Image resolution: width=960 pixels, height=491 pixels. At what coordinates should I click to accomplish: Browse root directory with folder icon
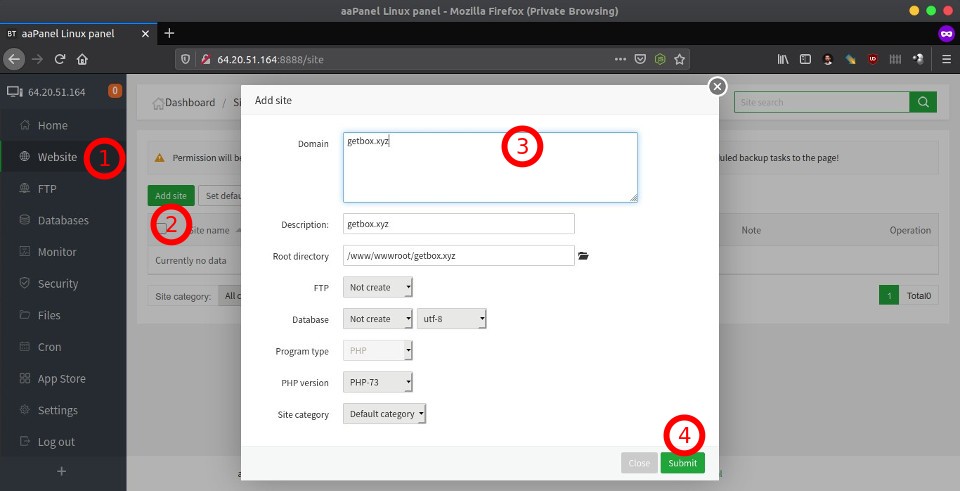pyautogui.click(x=583, y=256)
